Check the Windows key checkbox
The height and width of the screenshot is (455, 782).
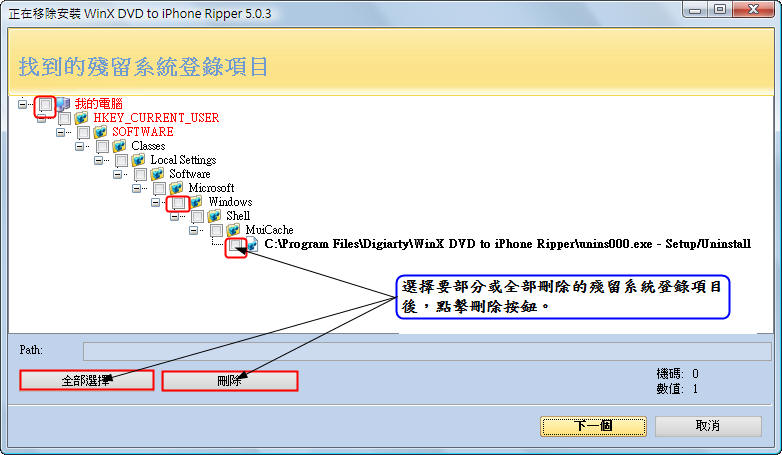(178, 202)
